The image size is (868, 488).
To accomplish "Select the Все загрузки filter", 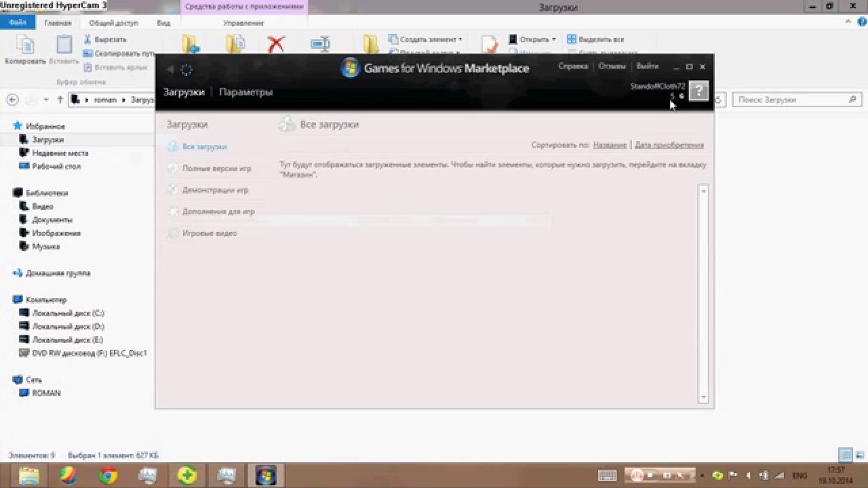I will (204, 146).
